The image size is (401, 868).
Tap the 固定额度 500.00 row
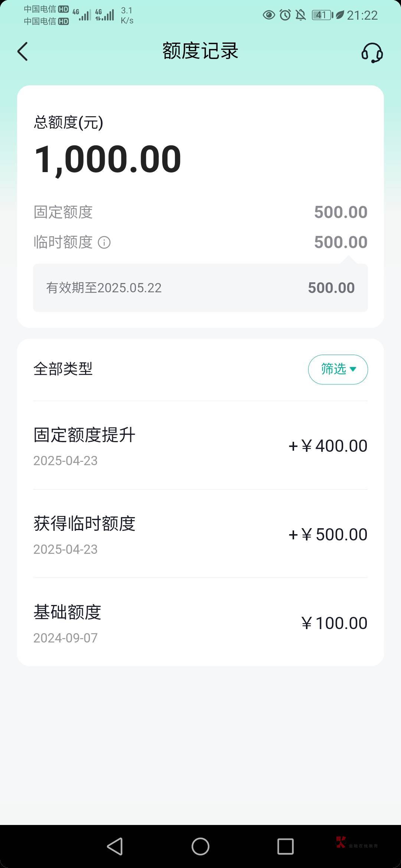point(200,212)
